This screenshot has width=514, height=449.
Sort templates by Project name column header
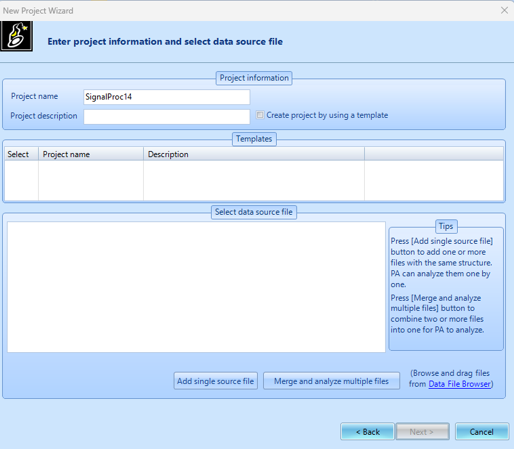coord(91,154)
